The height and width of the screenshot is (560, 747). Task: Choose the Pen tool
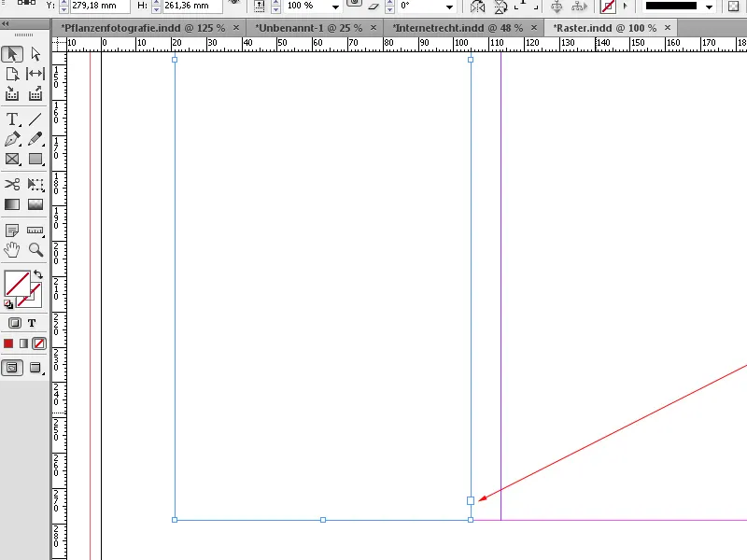(x=12, y=139)
